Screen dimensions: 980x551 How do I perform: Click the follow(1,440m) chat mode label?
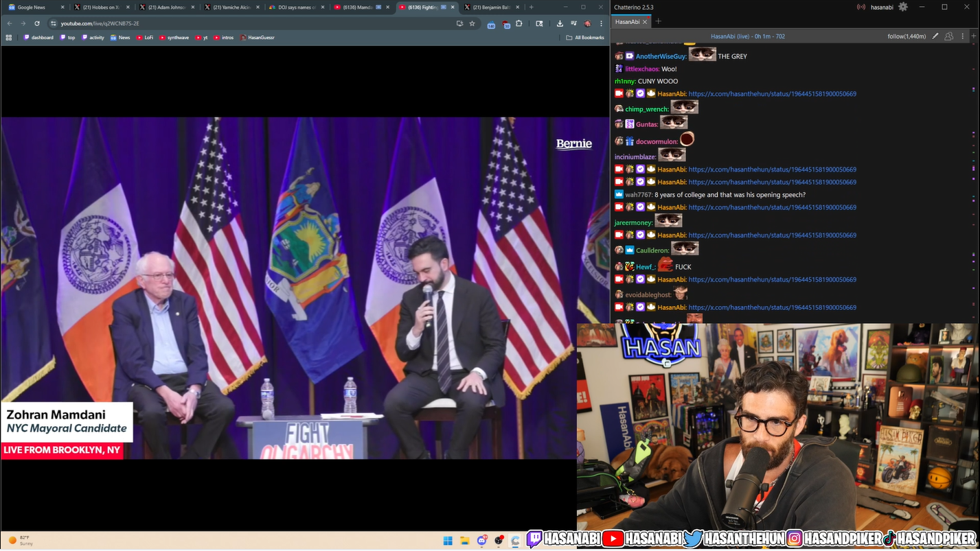[907, 36]
